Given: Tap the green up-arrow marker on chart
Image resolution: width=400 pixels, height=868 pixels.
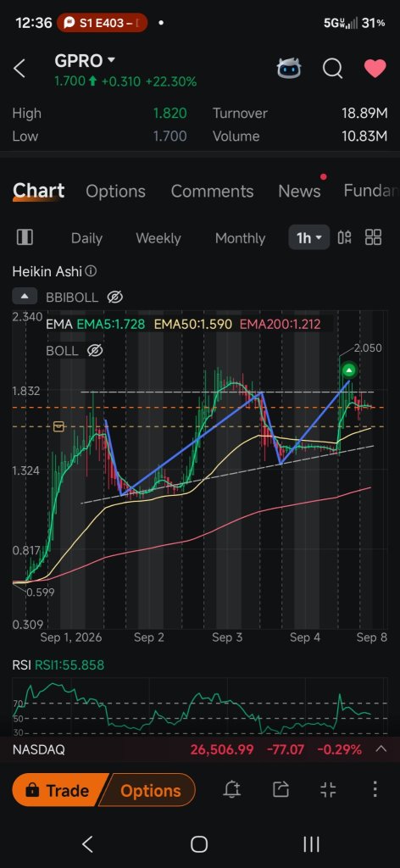Looking at the screenshot, I should (x=349, y=370).
